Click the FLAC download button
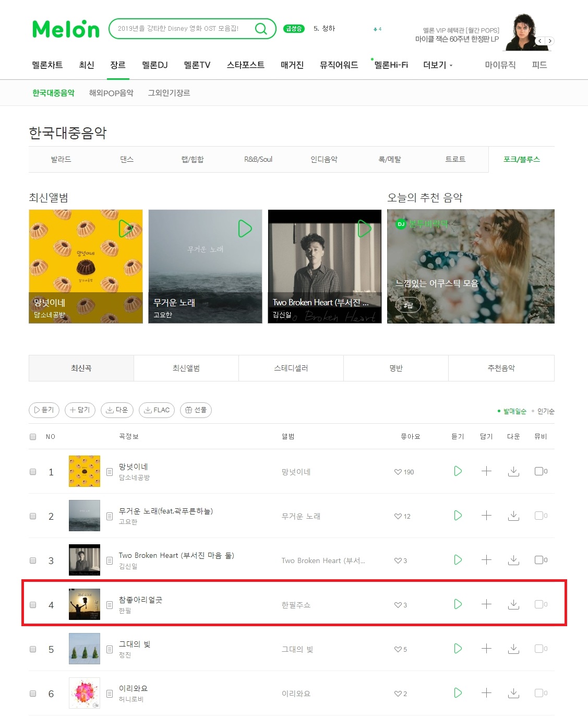Screen dimensions: 588x717 [157, 410]
